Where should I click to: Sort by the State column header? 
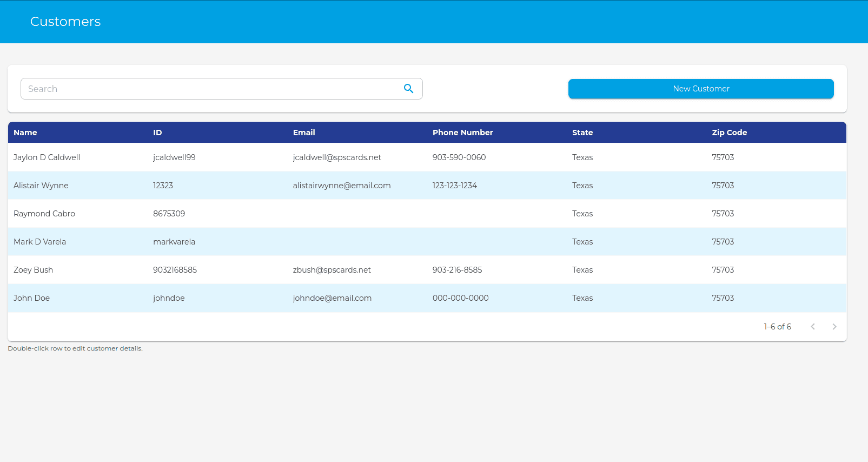coord(582,133)
